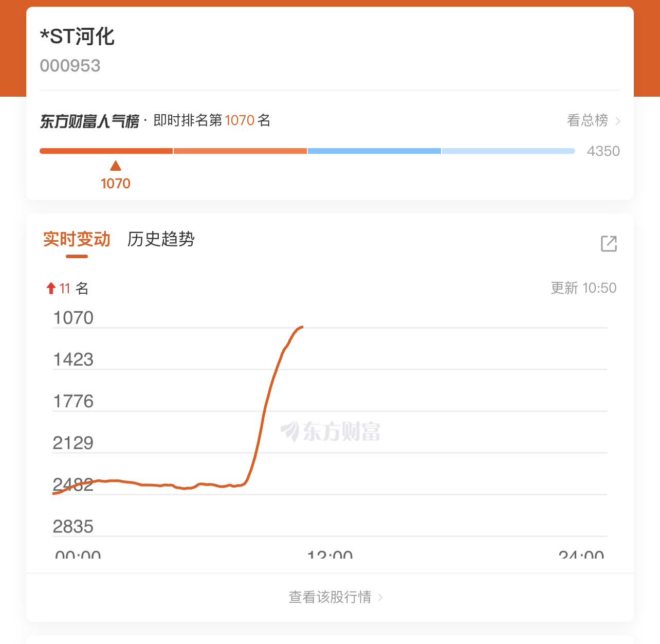This screenshot has height=644, width=660.
Task: Switch to the 历史趋势 tab
Action: [161, 239]
